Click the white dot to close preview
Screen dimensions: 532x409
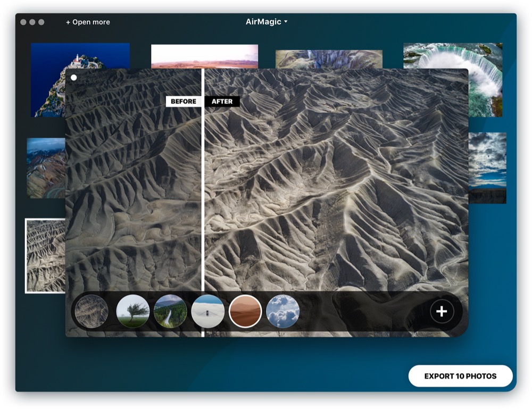click(73, 78)
